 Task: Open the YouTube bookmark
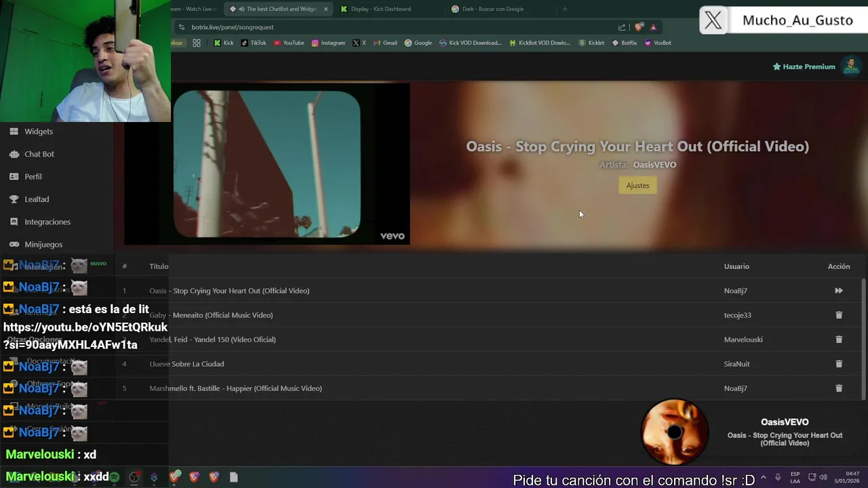point(289,43)
